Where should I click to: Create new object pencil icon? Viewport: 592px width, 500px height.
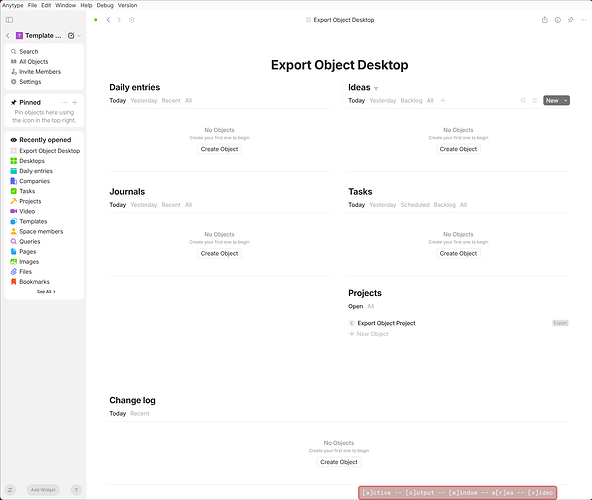coord(71,35)
